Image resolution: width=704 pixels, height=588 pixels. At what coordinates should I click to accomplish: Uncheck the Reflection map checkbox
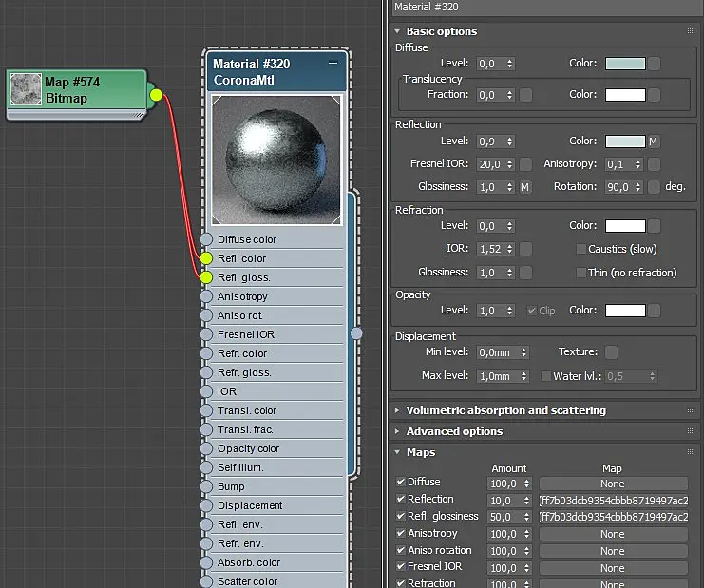401,499
